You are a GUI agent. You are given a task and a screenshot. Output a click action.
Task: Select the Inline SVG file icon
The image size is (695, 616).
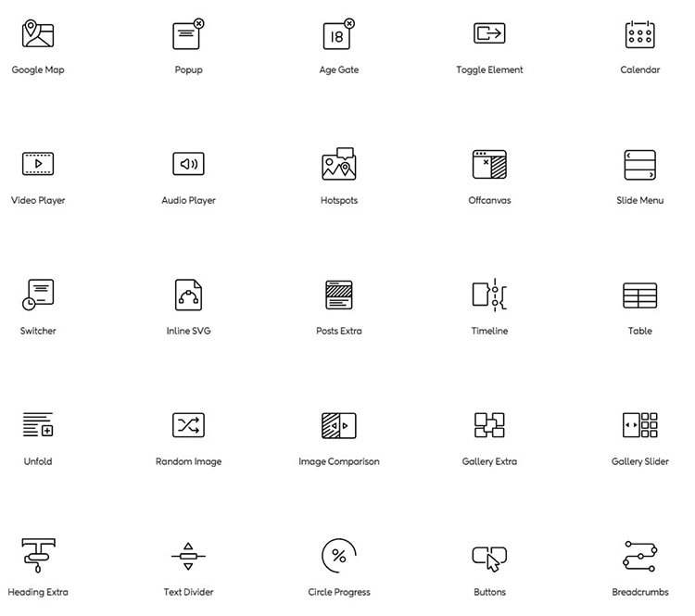pos(188,295)
